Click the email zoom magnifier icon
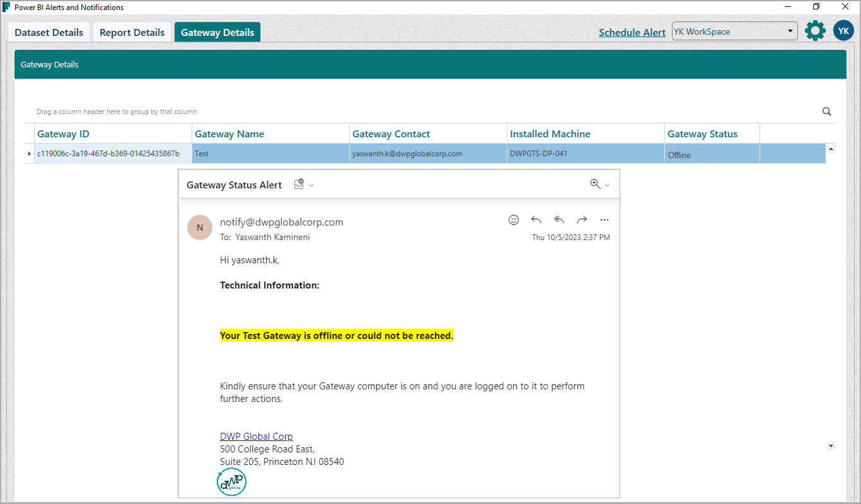The width and height of the screenshot is (861, 504). (595, 184)
